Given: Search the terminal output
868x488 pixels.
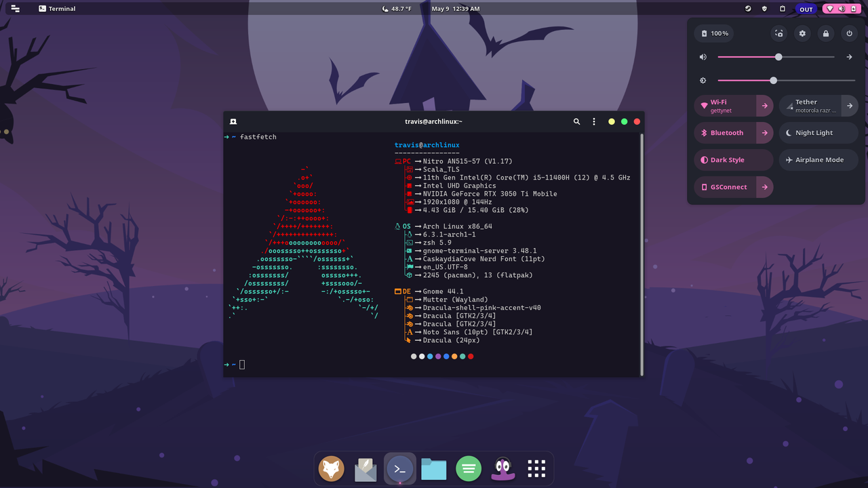Looking at the screenshot, I should tap(577, 121).
